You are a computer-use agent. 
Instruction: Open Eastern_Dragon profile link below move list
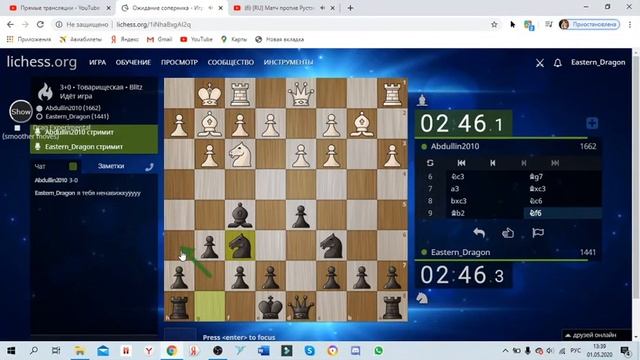coord(460,252)
